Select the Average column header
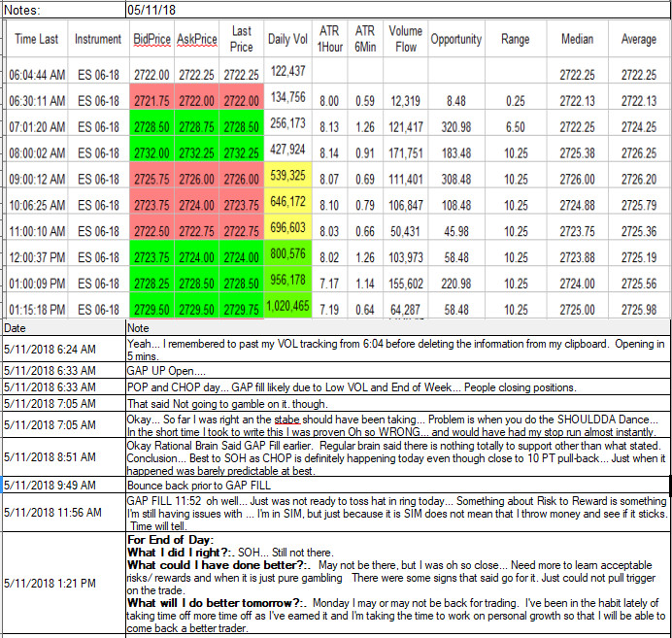This screenshot has height=638, width=672. coord(639,39)
